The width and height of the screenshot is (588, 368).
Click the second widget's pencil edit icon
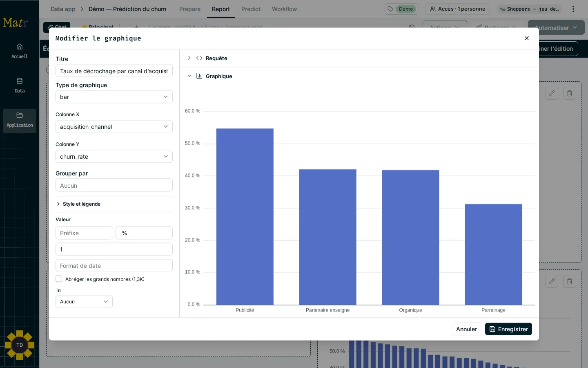click(x=552, y=281)
